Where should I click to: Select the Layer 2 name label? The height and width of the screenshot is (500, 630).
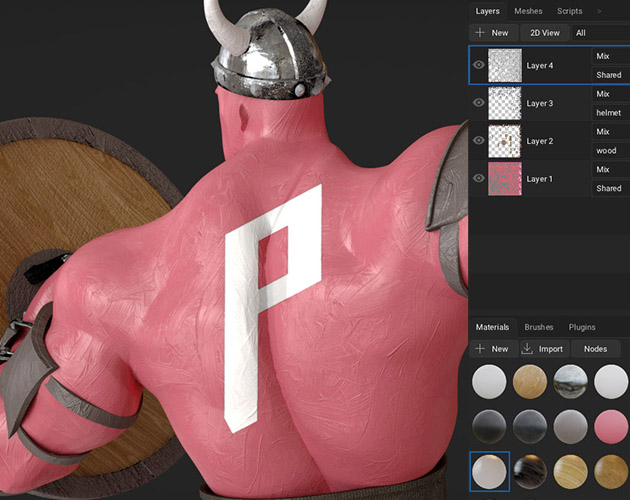540,141
